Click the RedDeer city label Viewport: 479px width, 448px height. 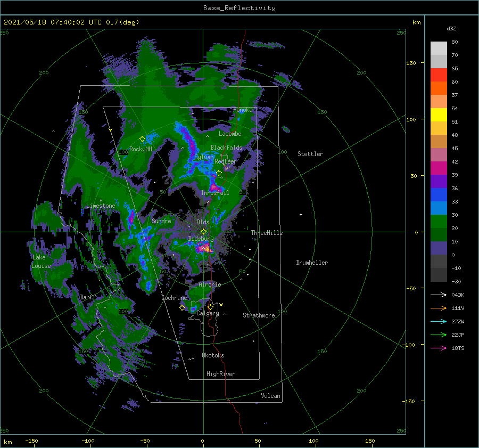226,161
